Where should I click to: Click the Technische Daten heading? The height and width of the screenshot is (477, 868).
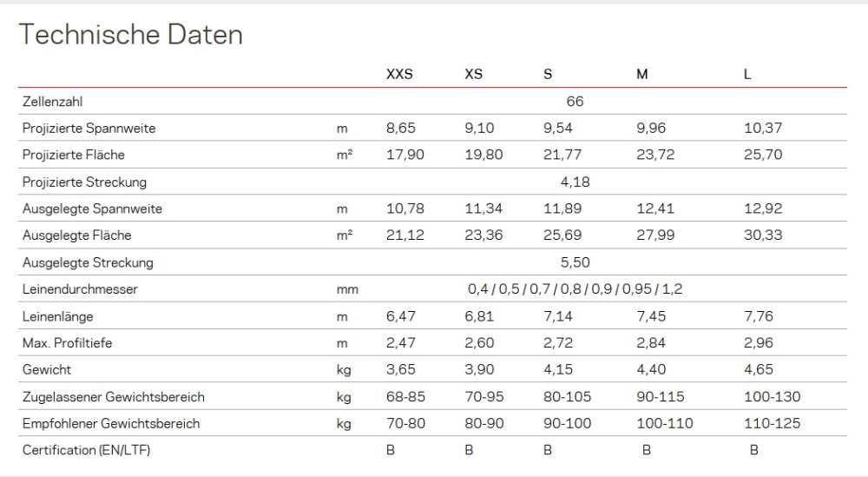coord(131,35)
